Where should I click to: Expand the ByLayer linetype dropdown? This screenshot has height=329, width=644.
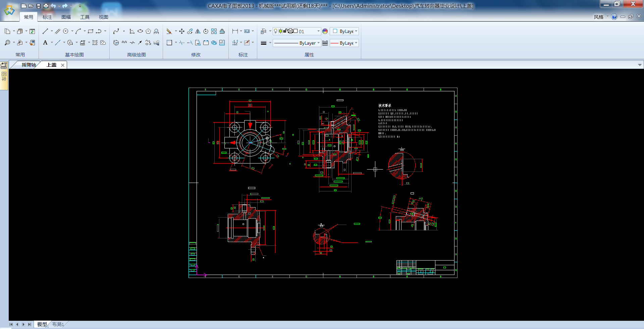(318, 43)
